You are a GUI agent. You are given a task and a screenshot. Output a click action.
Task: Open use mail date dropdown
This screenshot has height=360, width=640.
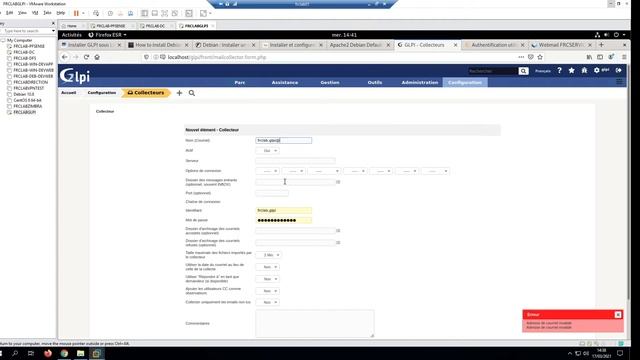point(268,267)
